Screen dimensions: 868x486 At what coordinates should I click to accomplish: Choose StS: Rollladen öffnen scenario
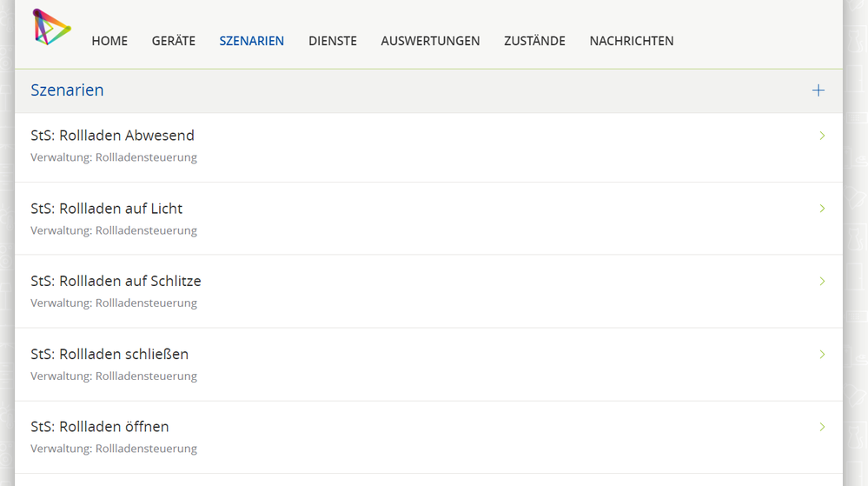pos(100,427)
